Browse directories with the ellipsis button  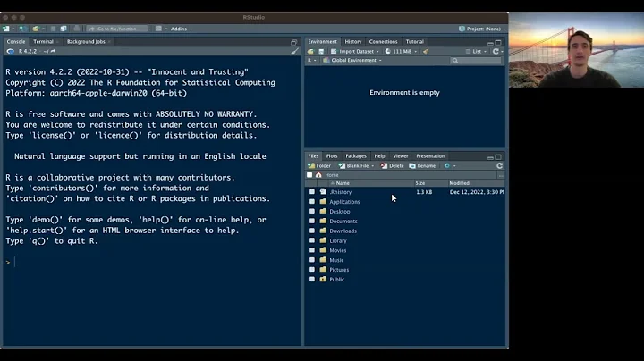point(501,175)
